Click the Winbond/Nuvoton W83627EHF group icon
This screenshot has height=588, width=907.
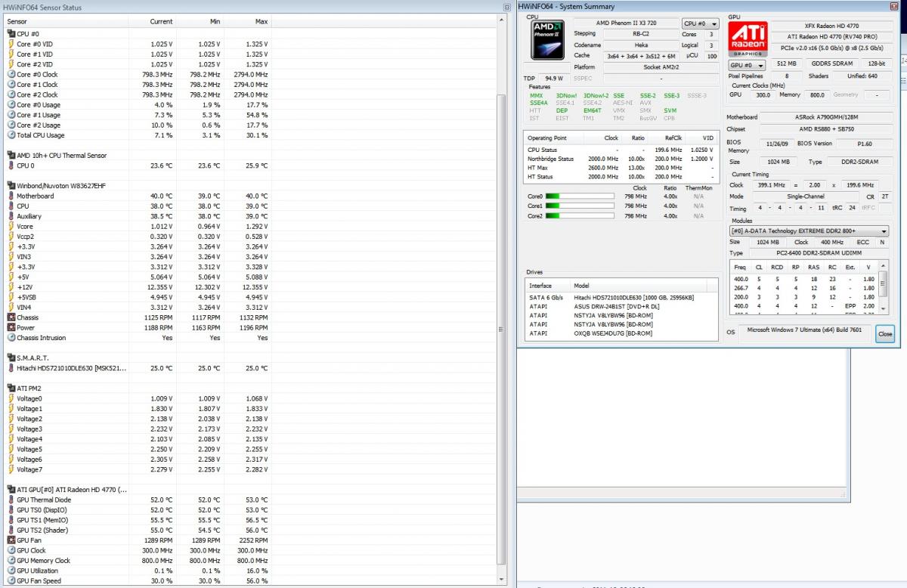pyautogui.click(x=11, y=186)
